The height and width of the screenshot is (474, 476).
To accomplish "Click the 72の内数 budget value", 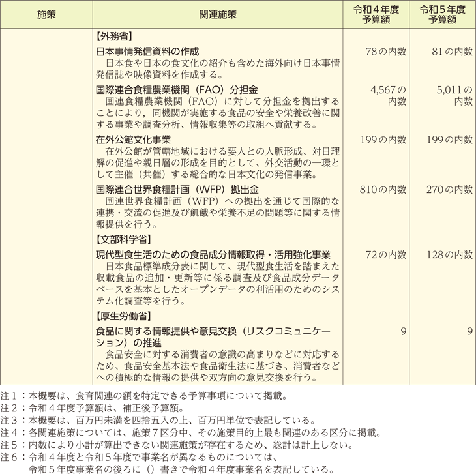I will 386,254.
